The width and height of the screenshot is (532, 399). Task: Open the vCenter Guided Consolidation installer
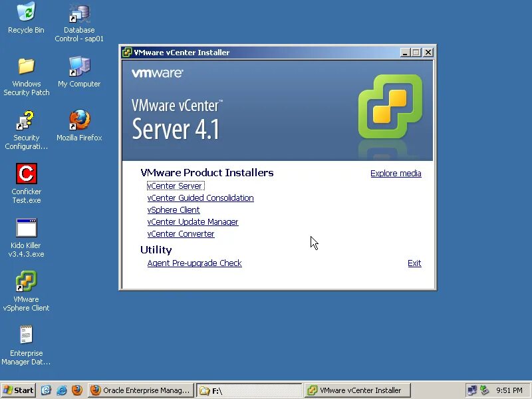200,198
